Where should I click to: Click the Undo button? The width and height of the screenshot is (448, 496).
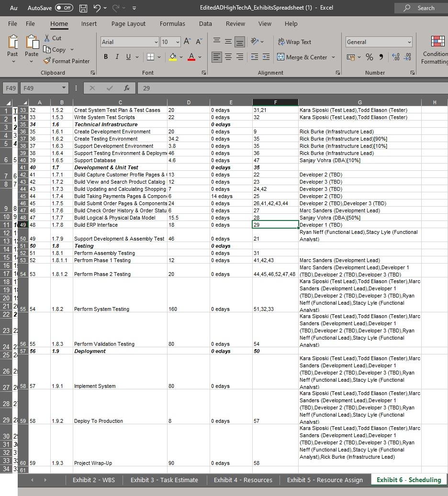(98, 8)
